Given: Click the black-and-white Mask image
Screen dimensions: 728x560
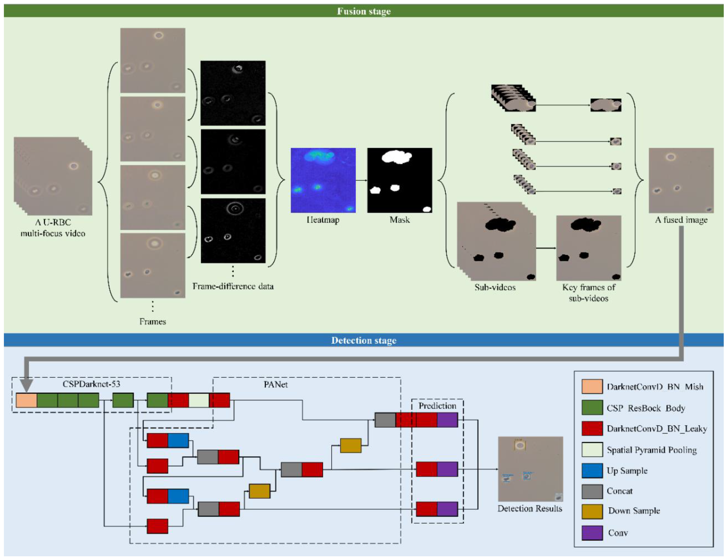Looking at the screenshot, I should pos(399,180).
